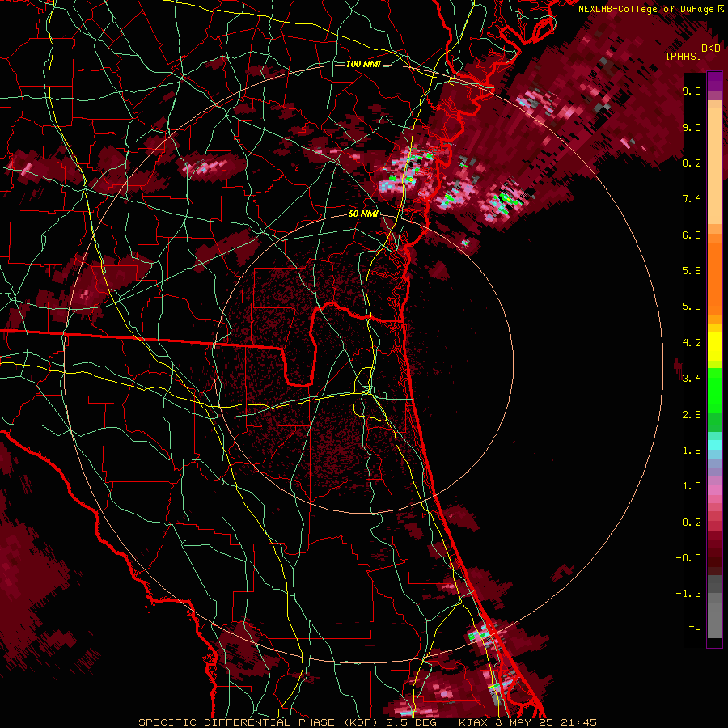Click the 6.6 scale label

pos(692,235)
